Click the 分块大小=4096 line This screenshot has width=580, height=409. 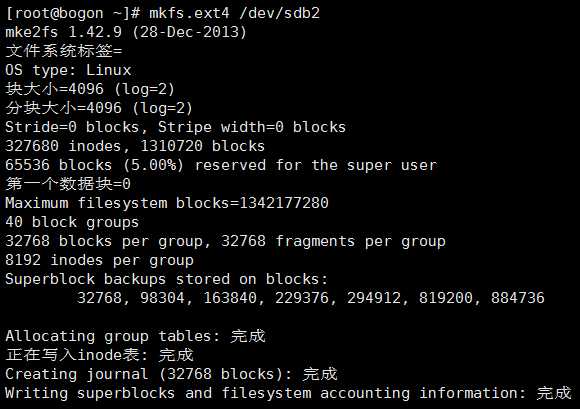99,108
